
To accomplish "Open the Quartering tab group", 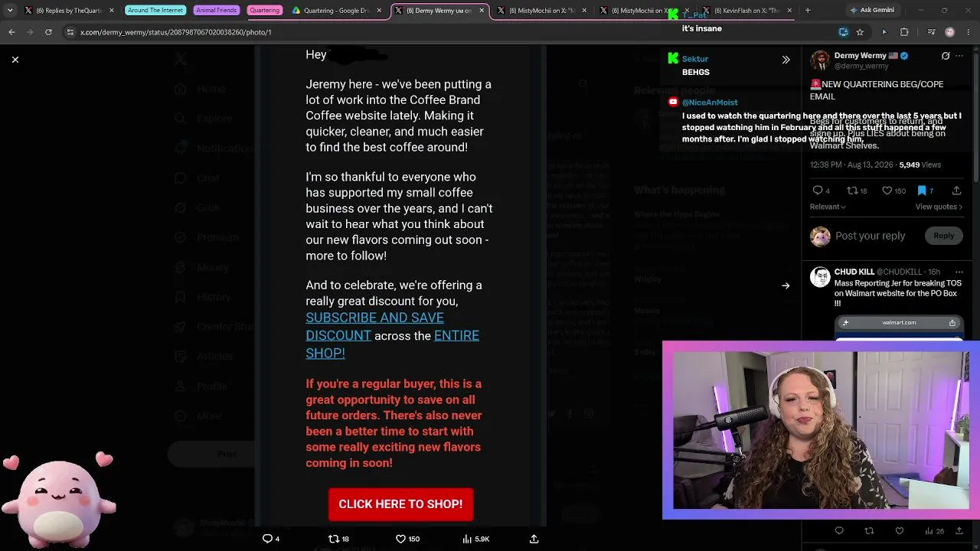I will tap(264, 11).
